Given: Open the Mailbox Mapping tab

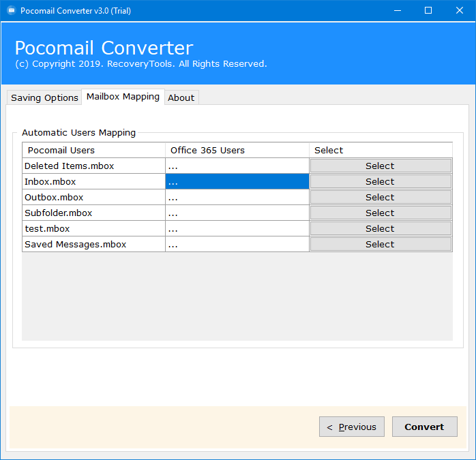Looking at the screenshot, I should click(x=123, y=97).
